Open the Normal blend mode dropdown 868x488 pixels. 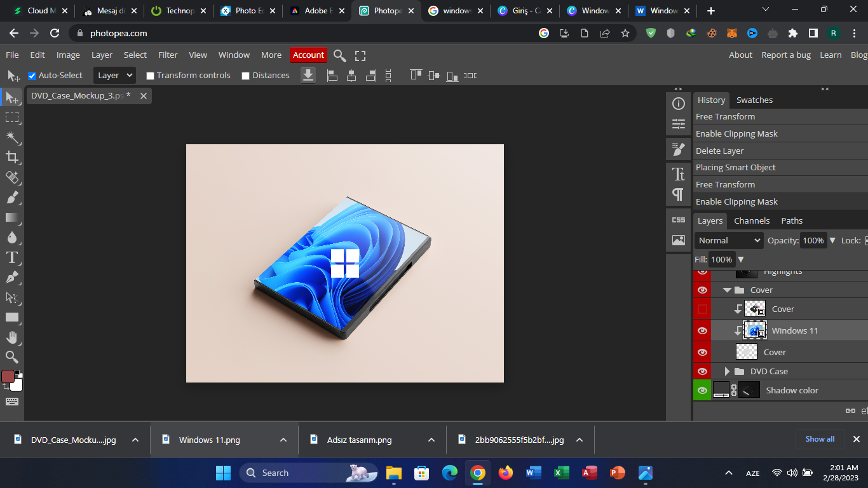click(729, 241)
